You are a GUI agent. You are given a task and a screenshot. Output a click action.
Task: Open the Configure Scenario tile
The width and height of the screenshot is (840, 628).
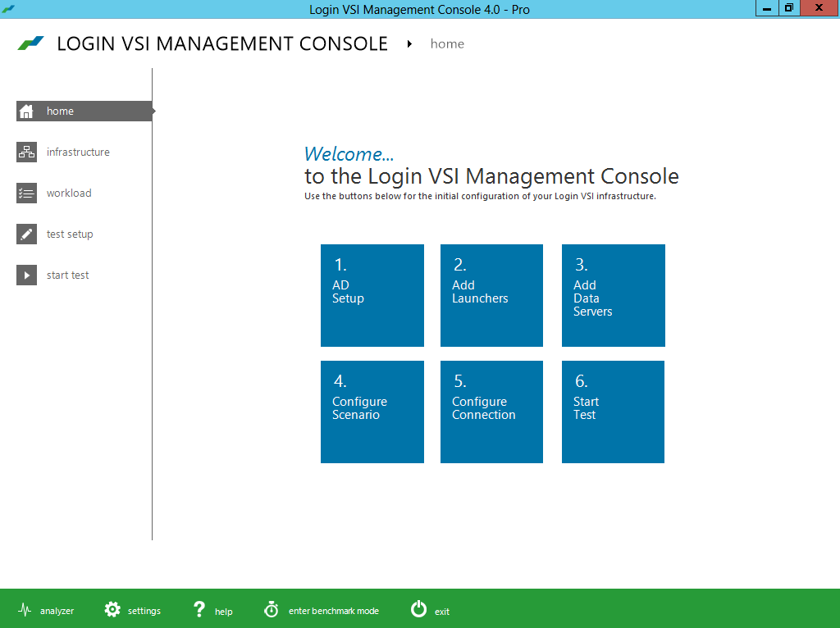[x=372, y=412]
